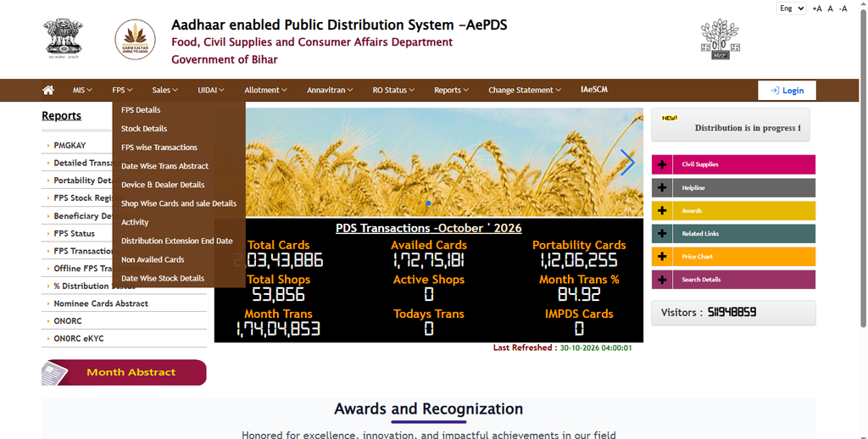Open the PMGKAY report
Image resolution: width=868 pixels, height=439 pixels.
pyautogui.click(x=70, y=146)
